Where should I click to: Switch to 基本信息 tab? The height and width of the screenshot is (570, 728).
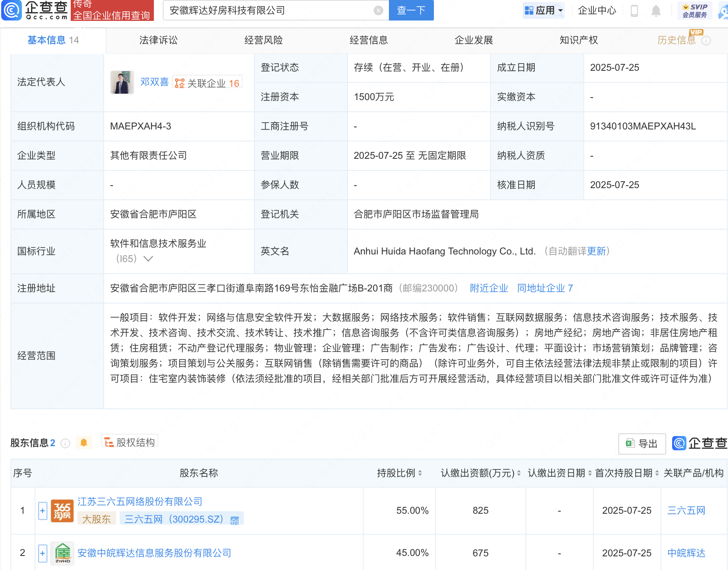click(x=53, y=40)
